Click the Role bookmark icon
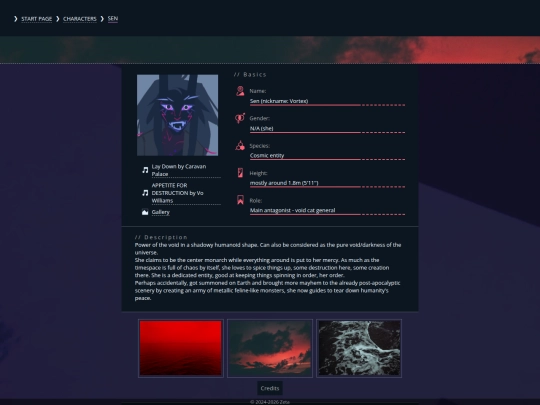The width and height of the screenshot is (540, 405). [x=240, y=200]
